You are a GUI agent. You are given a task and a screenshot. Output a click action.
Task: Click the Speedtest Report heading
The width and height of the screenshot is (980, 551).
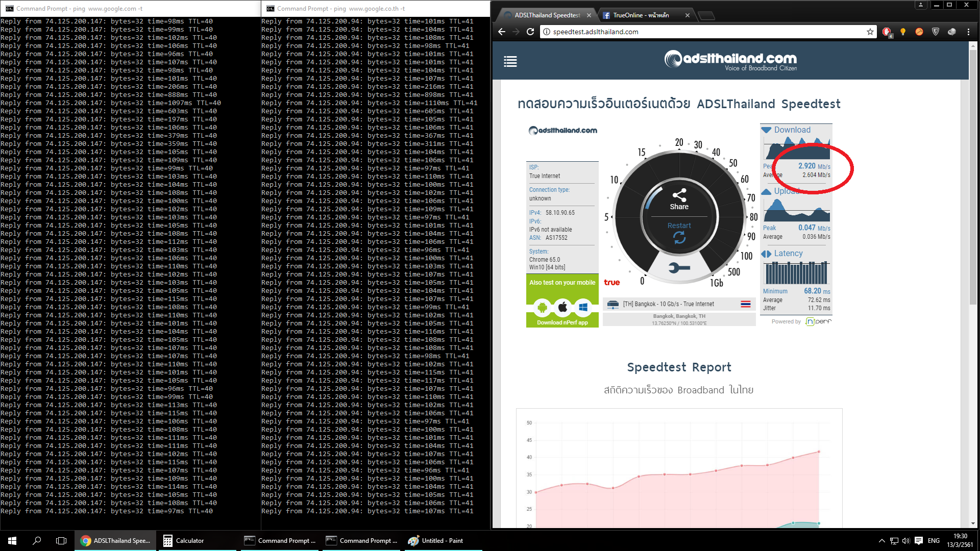pos(679,367)
